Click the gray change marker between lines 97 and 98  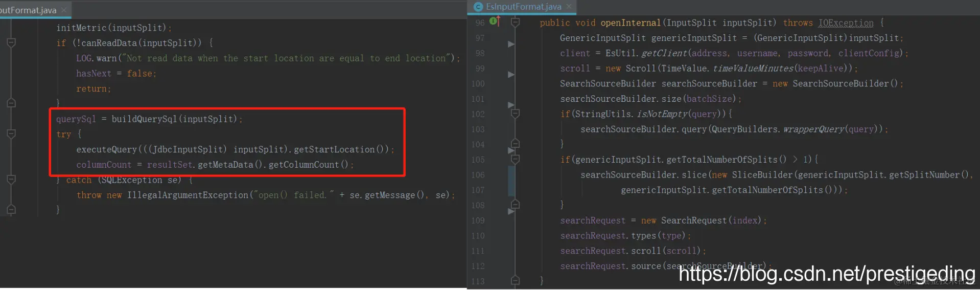click(x=511, y=44)
